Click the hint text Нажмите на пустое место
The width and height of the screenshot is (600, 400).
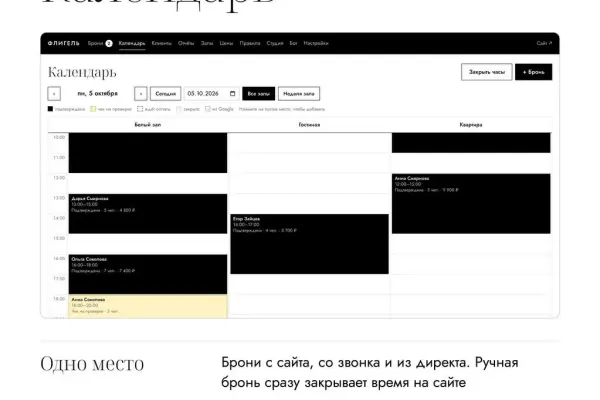[x=282, y=109]
